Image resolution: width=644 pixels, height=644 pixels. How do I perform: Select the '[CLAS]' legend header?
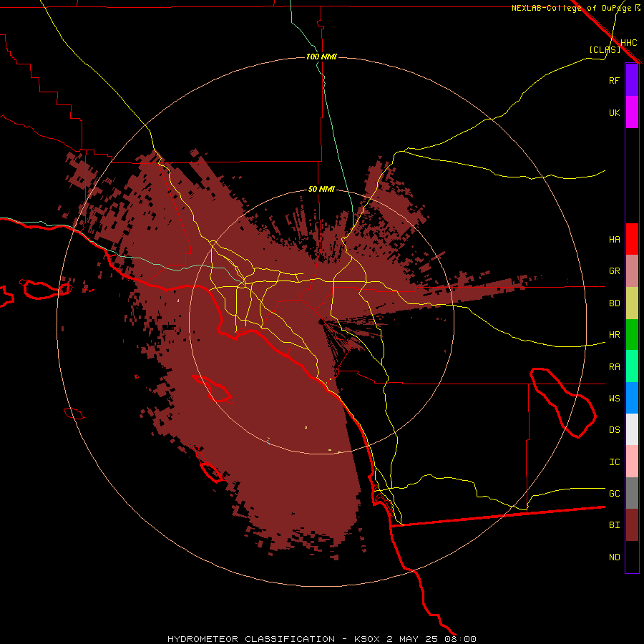(605, 49)
